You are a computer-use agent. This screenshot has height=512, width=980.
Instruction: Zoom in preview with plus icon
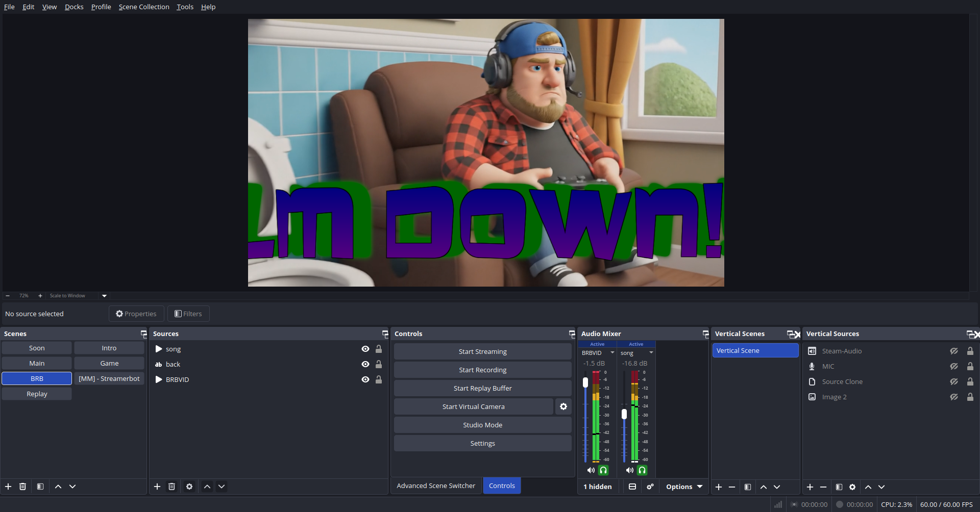click(x=40, y=296)
